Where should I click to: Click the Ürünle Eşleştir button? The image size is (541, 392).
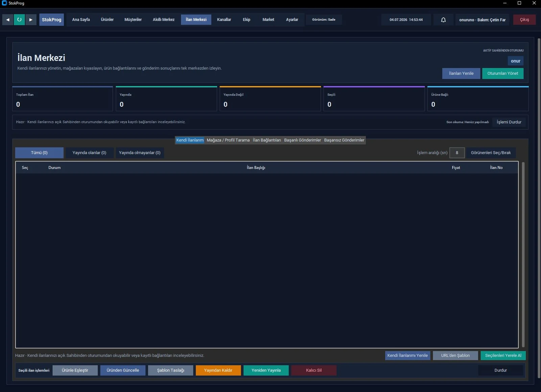(75, 370)
